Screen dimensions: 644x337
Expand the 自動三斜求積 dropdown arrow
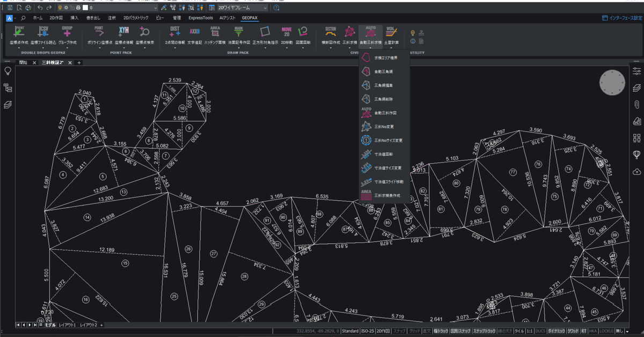(371, 48)
